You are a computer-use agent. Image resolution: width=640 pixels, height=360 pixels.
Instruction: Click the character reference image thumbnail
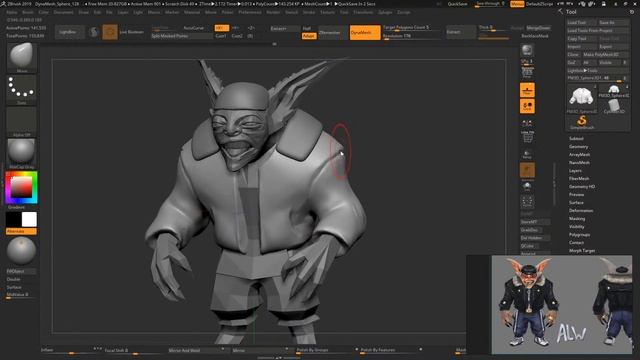click(x=562, y=304)
